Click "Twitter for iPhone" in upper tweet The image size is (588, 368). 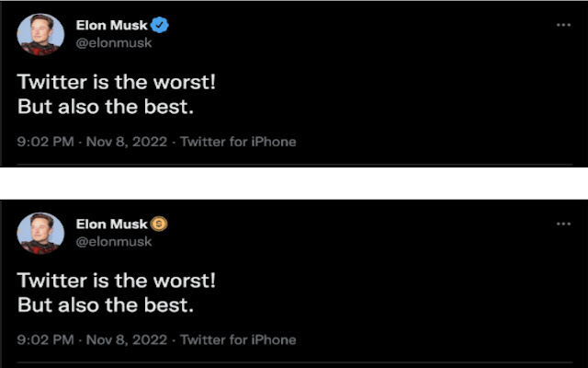(238, 142)
